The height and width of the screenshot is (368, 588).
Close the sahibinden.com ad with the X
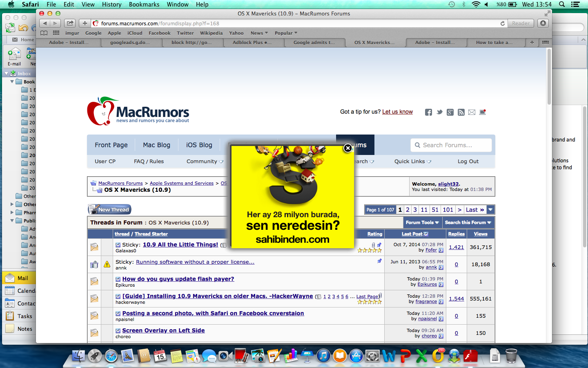[348, 148]
